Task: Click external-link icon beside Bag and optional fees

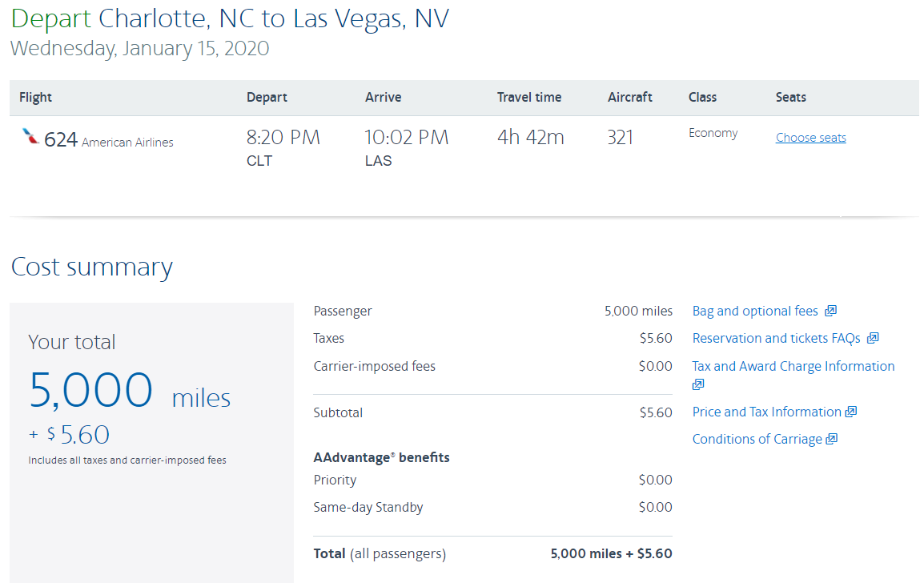Action: click(x=830, y=311)
